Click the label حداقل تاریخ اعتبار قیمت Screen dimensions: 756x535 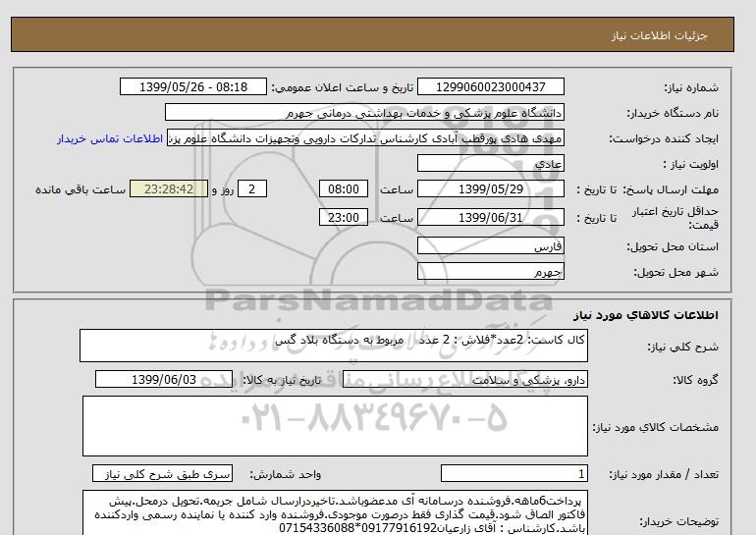tap(675, 218)
